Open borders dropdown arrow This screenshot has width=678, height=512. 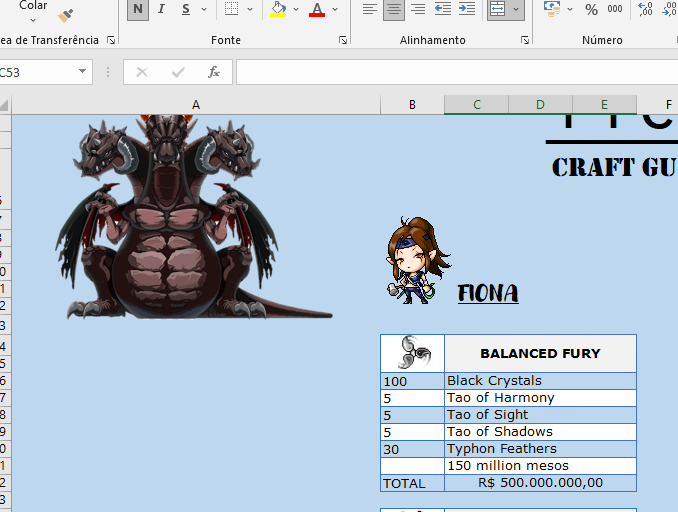click(250, 9)
